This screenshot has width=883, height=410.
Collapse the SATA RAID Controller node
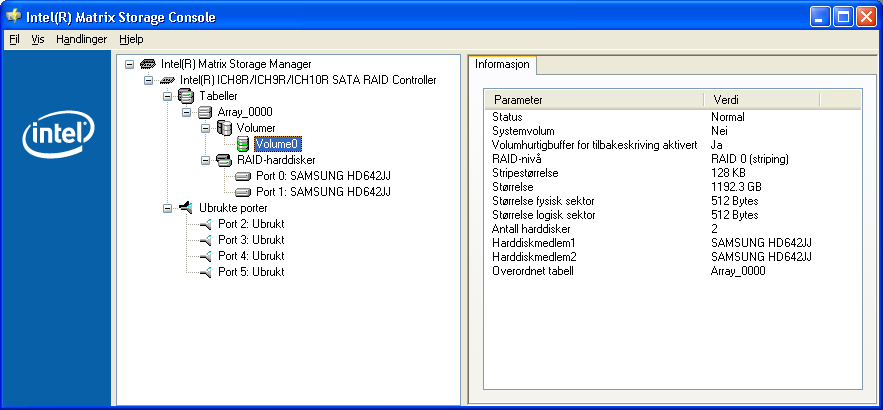coord(148,81)
